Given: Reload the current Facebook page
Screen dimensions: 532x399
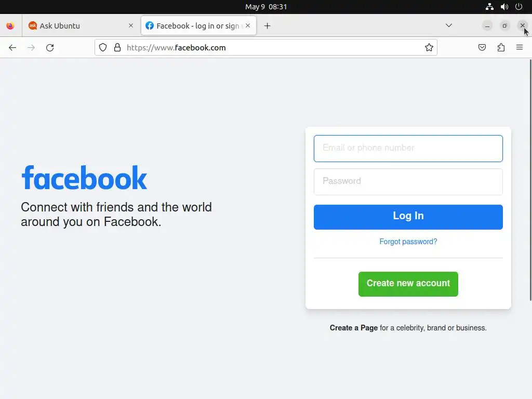Looking at the screenshot, I should coord(50,47).
